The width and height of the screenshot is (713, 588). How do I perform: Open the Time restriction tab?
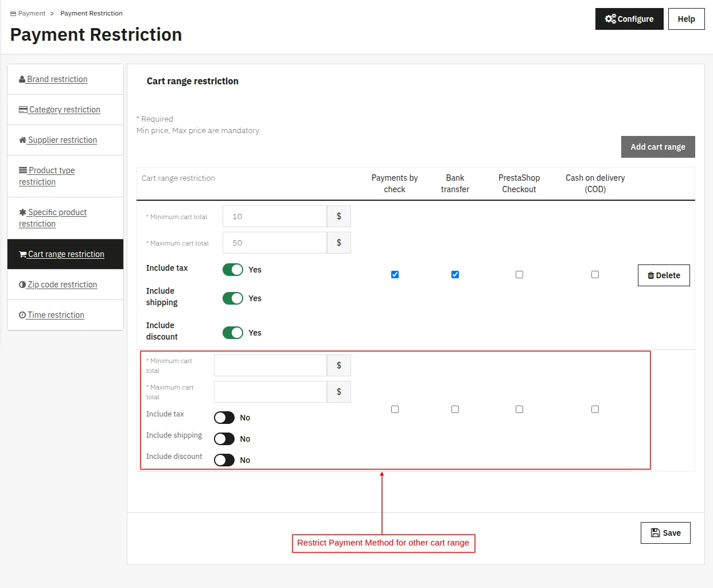65,315
